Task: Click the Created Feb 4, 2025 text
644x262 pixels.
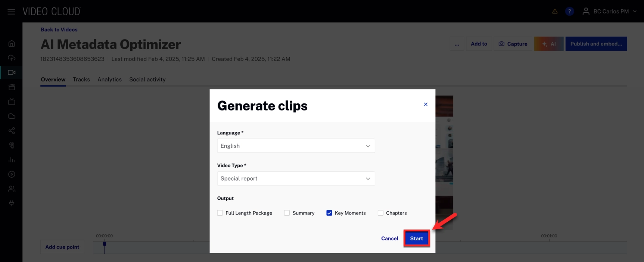Action: coord(251,59)
